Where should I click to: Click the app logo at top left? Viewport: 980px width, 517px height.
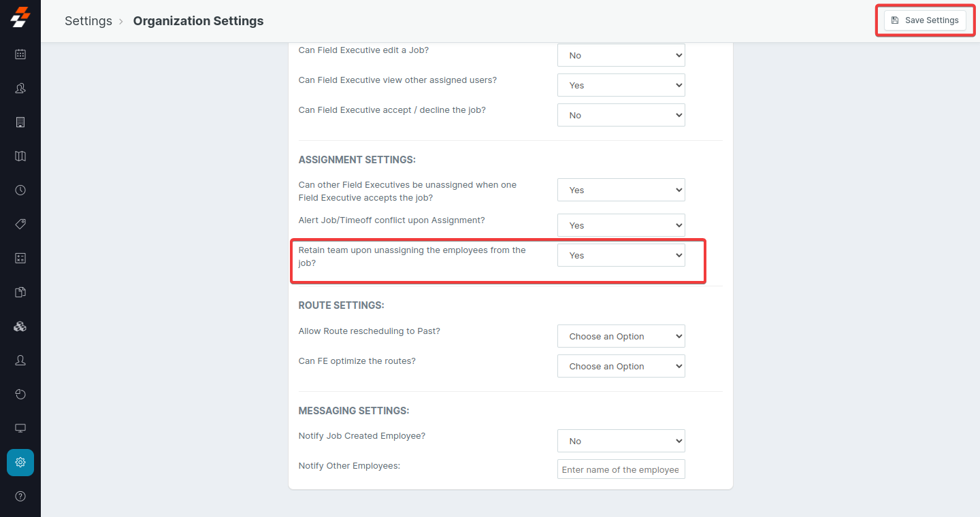pos(20,18)
